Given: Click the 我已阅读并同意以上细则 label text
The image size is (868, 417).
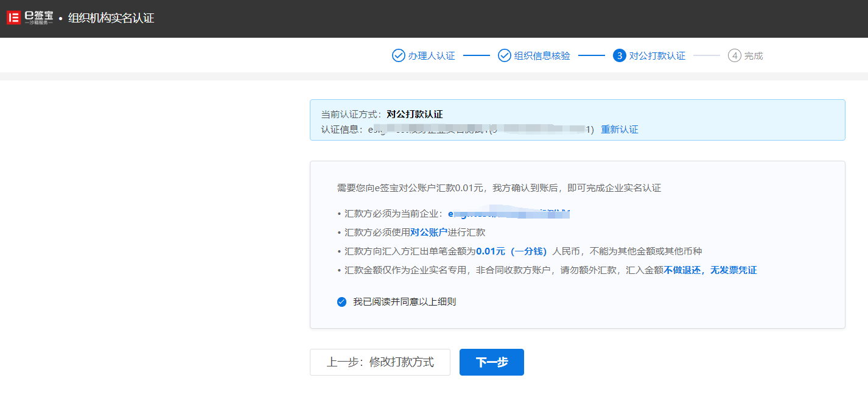Looking at the screenshot, I should coord(404,301).
